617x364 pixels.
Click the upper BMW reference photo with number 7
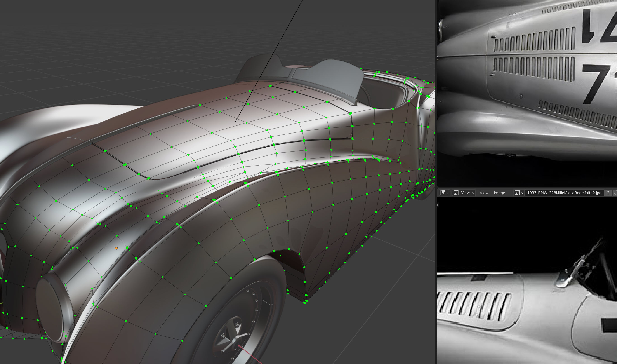(527, 93)
